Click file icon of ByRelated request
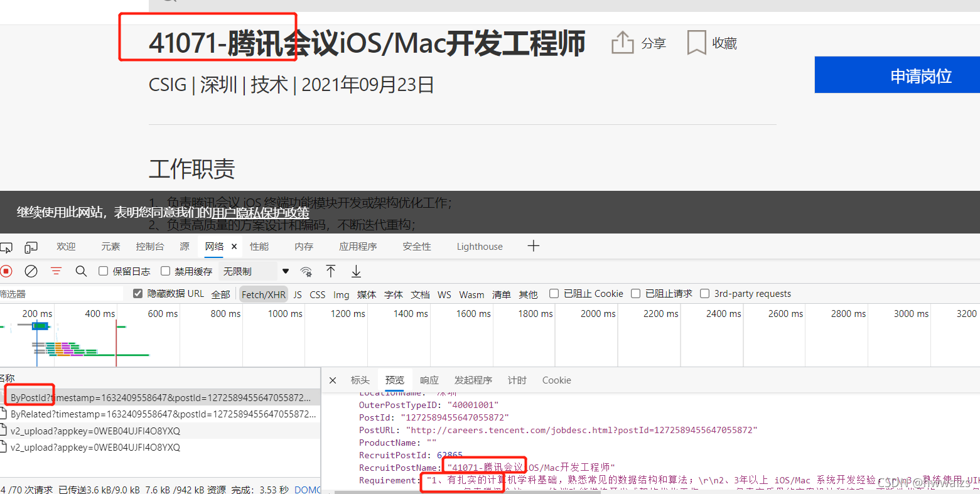 coord(4,414)
